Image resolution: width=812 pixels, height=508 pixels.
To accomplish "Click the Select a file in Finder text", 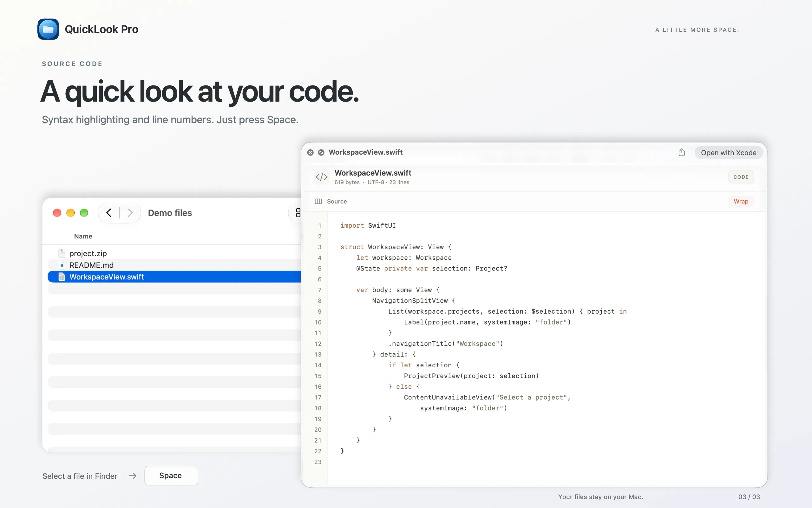I will [80, 476].
